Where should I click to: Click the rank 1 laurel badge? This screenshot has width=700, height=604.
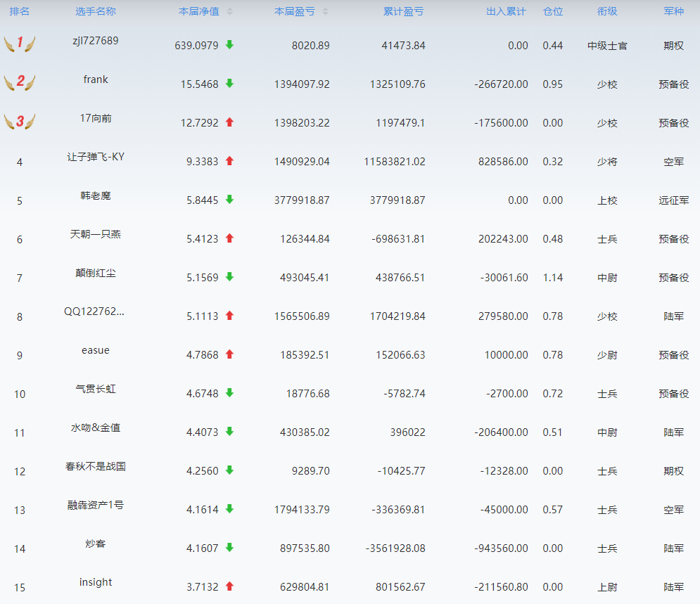[x=20, y=44]
